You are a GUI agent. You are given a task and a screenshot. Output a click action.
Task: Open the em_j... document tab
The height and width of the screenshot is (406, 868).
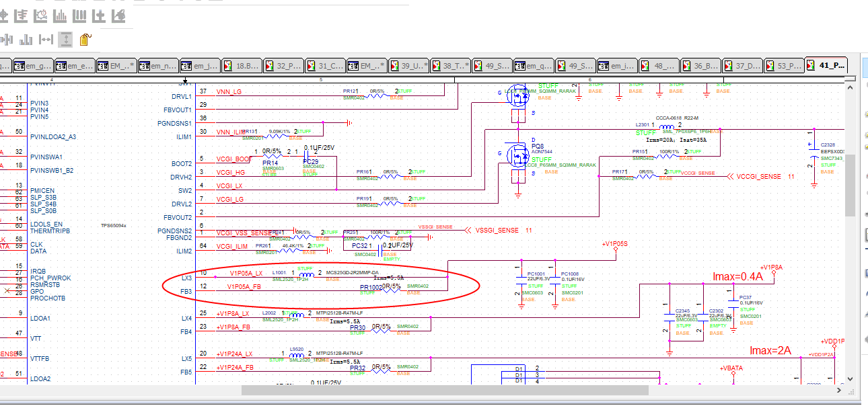[200, 66]
